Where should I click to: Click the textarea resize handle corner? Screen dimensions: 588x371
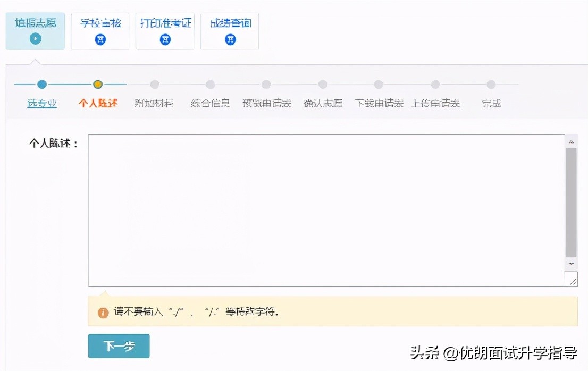[x=571, y=279]
